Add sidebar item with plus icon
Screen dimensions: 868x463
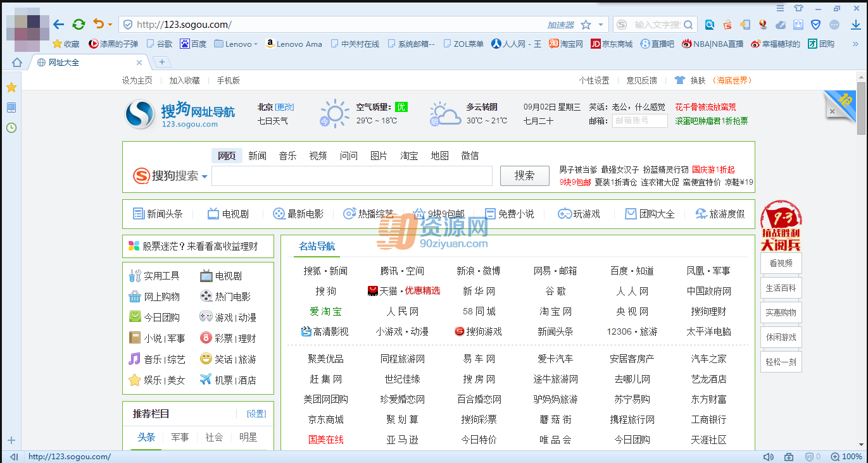click(11, 440)
